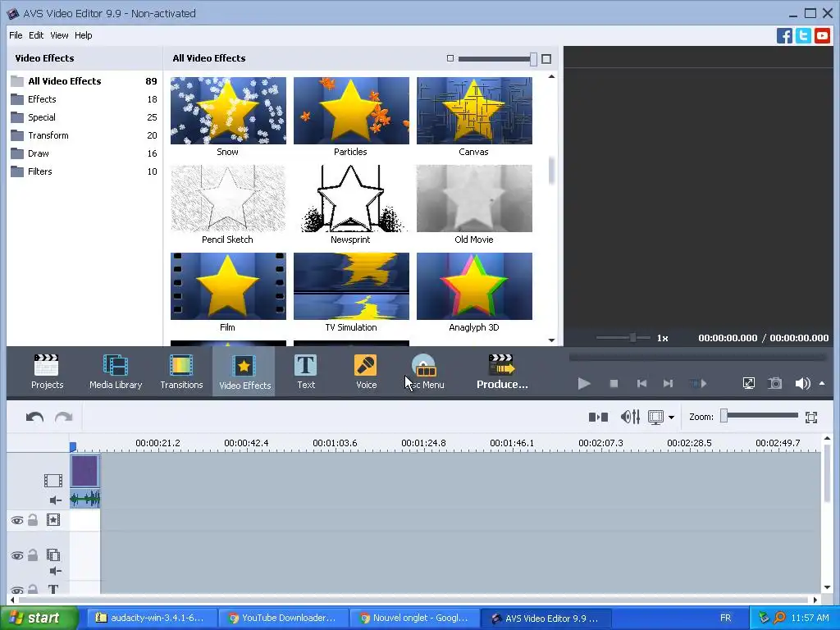Open the Media Library
The image size is (840, 630).
(x=116, y=372)
